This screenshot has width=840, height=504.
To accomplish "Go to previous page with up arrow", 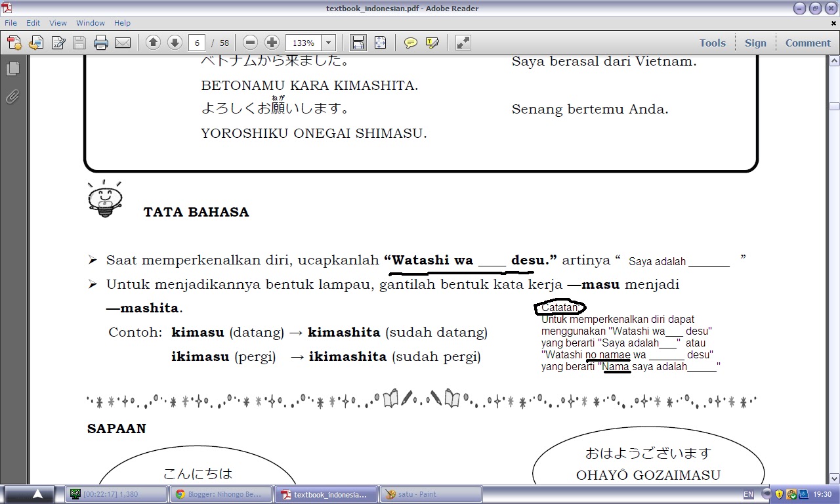I will coord(153,43).
